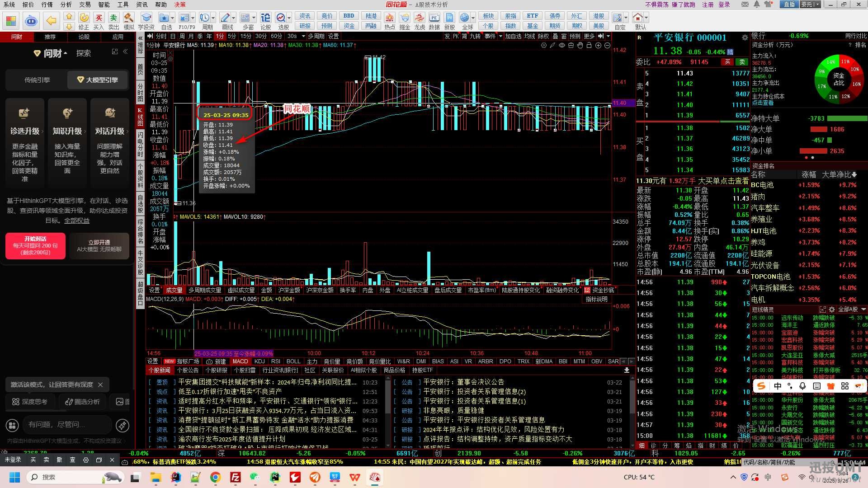Click the red 开始对话 button

coord(35,245)
